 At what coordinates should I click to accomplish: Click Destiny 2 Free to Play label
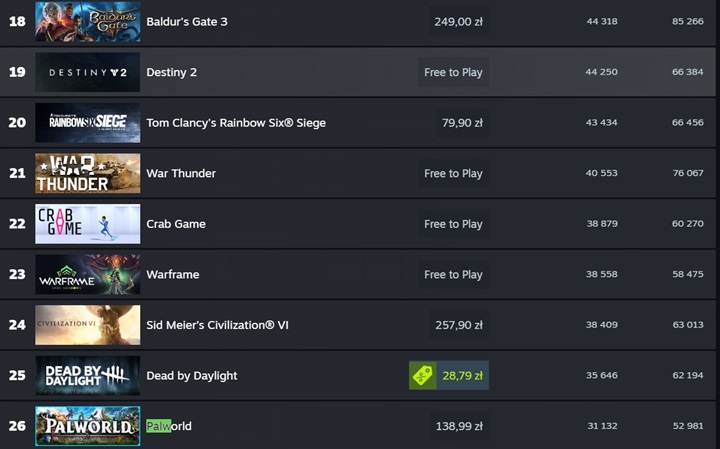point(453,72)
